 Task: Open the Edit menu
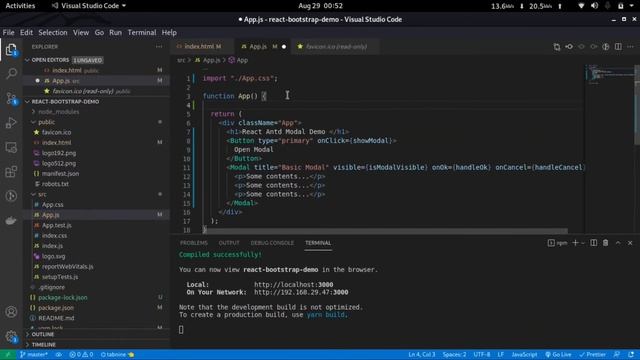26,32
